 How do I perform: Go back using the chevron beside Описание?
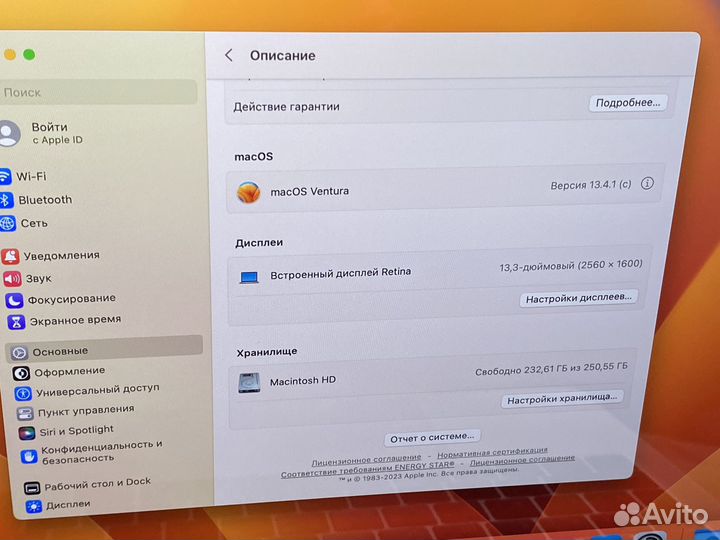coord(229,56)
